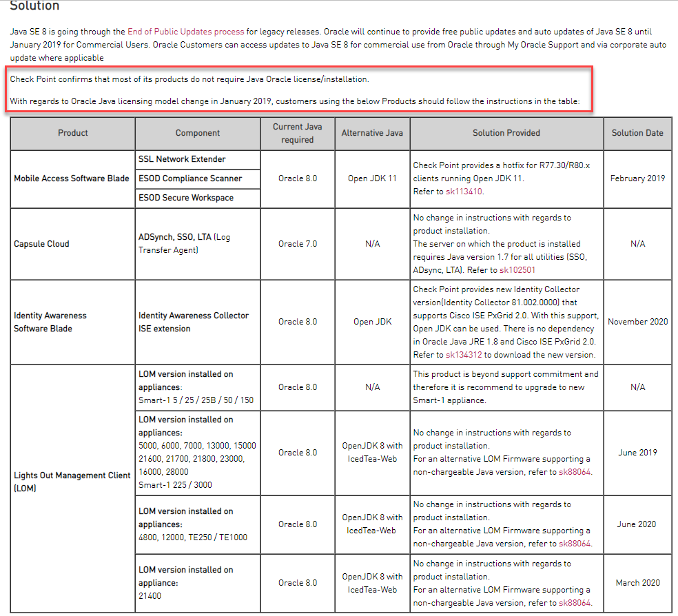Select the Current Java required header

[298, 133]
